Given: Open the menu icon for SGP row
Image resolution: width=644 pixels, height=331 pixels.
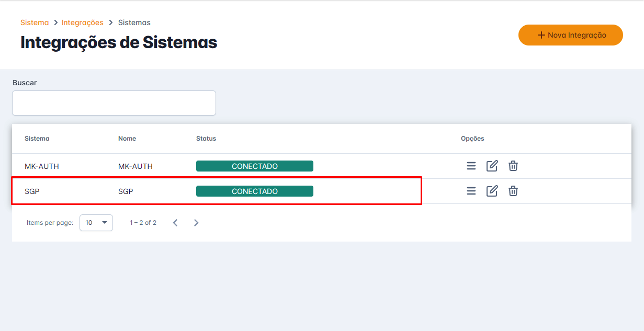Looking at the screenshot, I should click(471, 191).
